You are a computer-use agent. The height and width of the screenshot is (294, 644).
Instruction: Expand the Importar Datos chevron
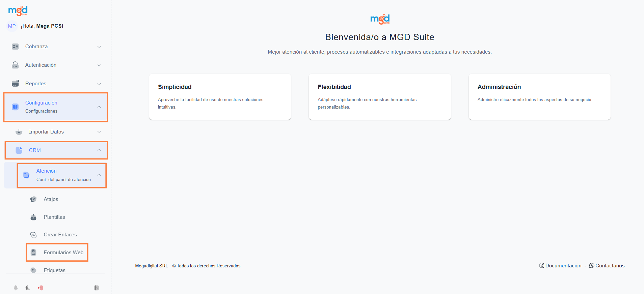[99, 132]
